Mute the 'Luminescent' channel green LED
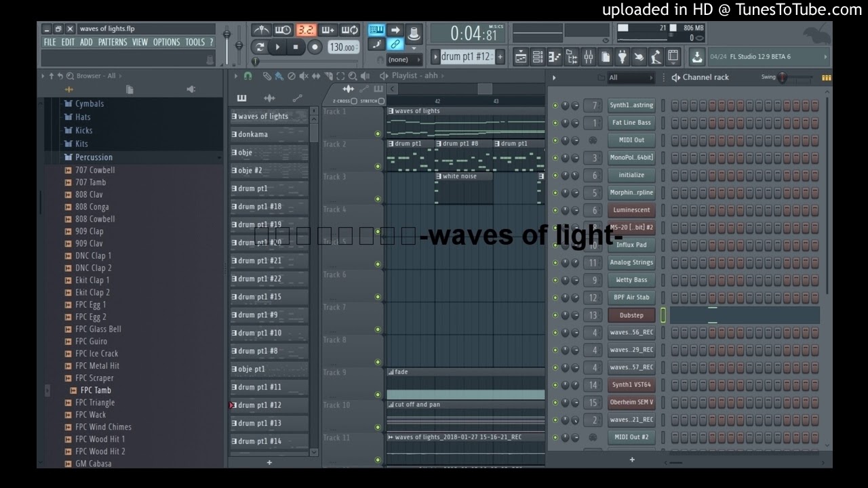This screenshot has width=868, height=488. 555,210
